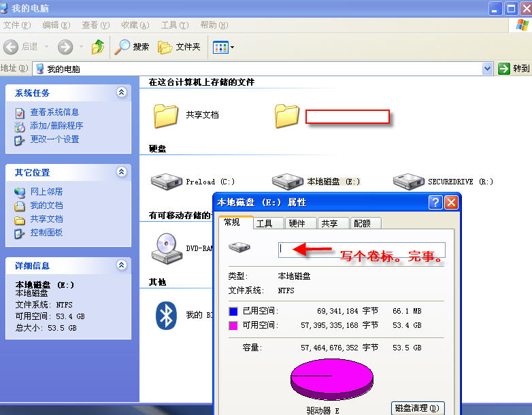The height and width of the screenshot is (415, 532).
Task: Click the NTFS file system value in dialog
Action: coord(286,290)
